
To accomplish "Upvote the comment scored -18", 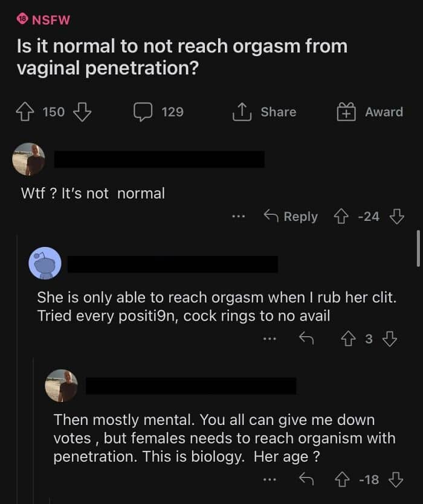I will (343, 480).
